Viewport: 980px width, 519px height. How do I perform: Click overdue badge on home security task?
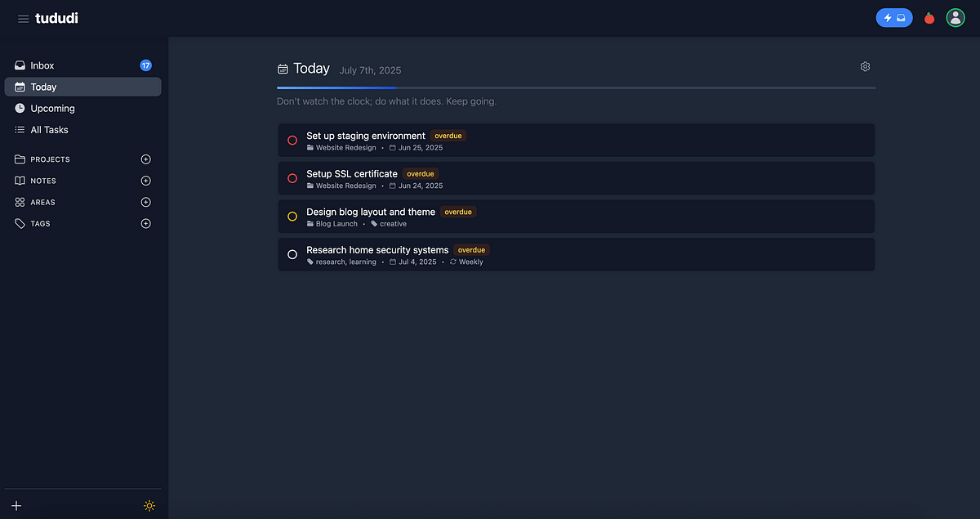[471, 249]
